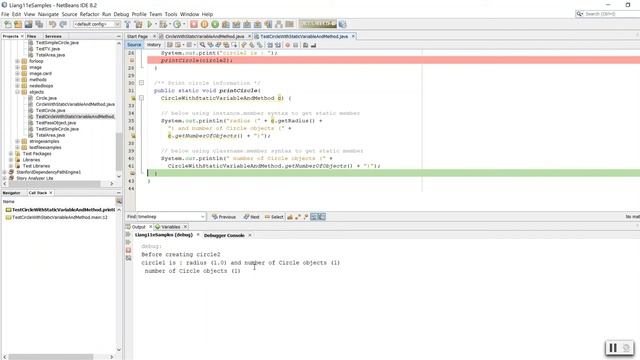Viewport: 640px width, 360px height.
Task: Stop process via red output sidebar icon
Action: pyautogui.click(x=128, y=250)
